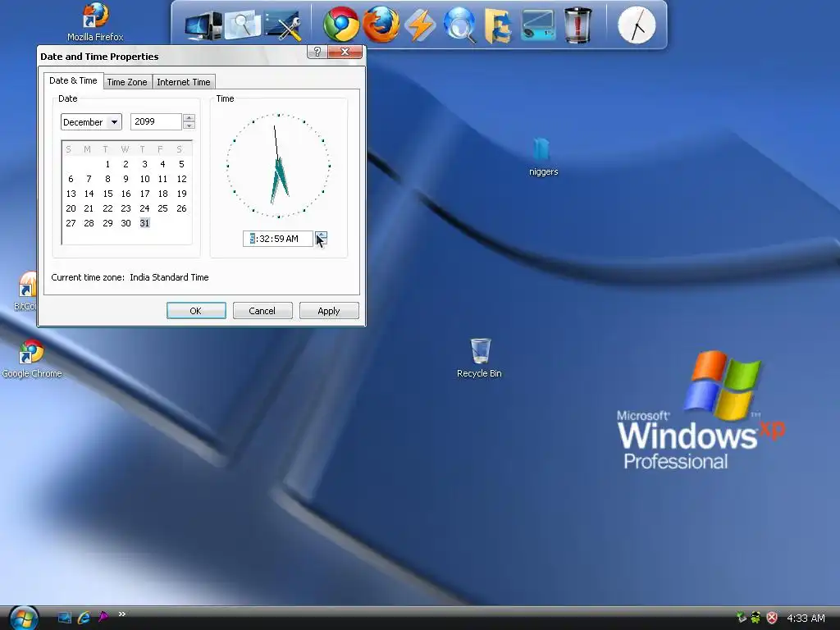Screen dimensions: 840x630
Task: Click Show Desktop quick launch icon
Action: (64, 618)
